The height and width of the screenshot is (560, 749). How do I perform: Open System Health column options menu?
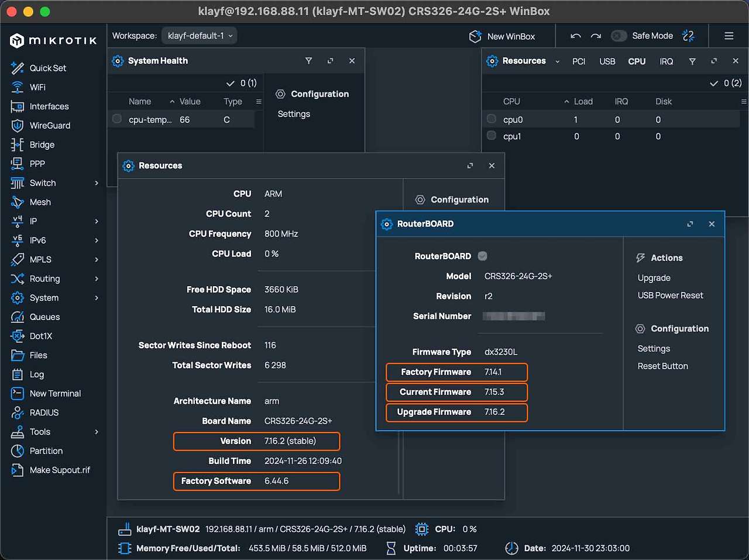pyautogui.click(x=259, y=102)
